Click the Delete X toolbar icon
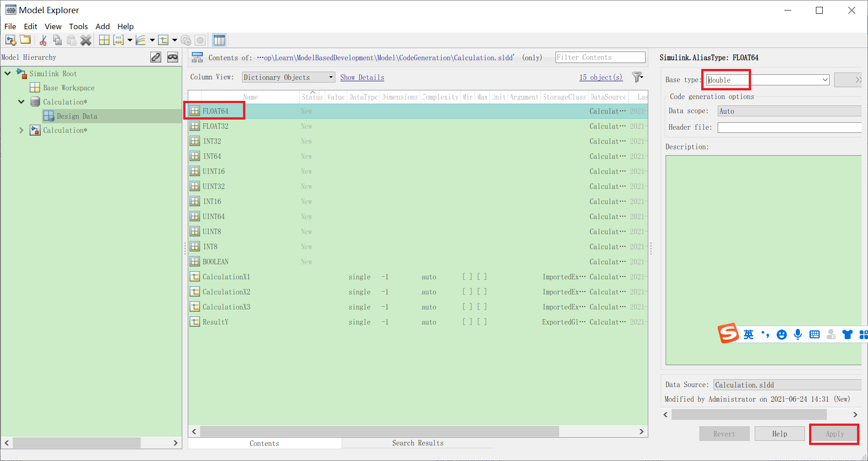The height and width of the screenshot is (461, 868). point(86,40)
